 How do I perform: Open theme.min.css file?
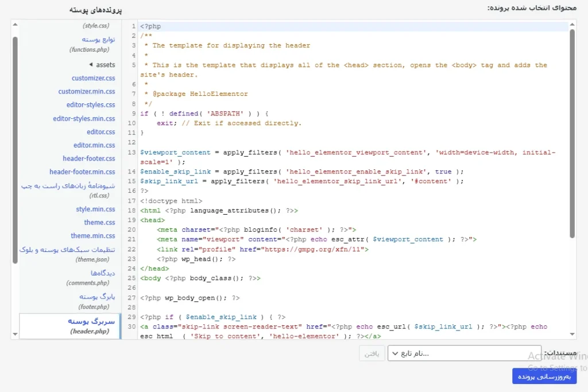(92, 236)
